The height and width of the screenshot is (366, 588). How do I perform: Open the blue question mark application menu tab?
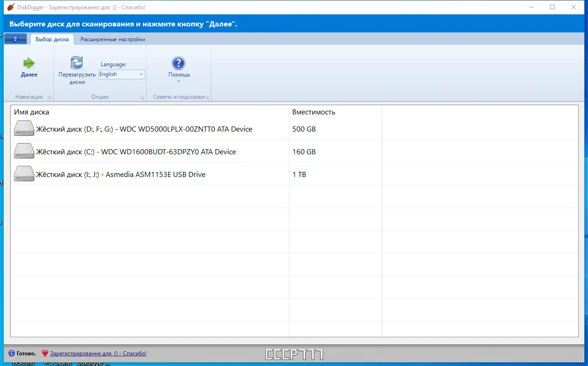[x=15, y=39]
